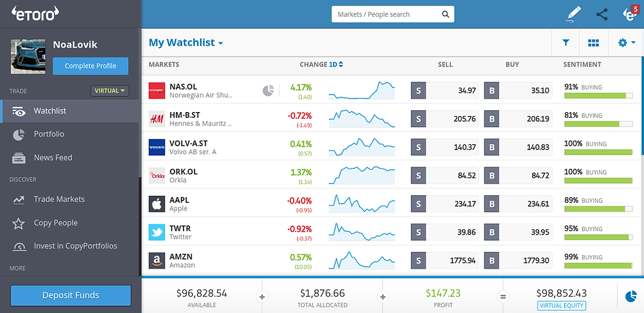Click NAS.OL 91% buying sentiment bar

pyautogui.click(x=598, y=96)
